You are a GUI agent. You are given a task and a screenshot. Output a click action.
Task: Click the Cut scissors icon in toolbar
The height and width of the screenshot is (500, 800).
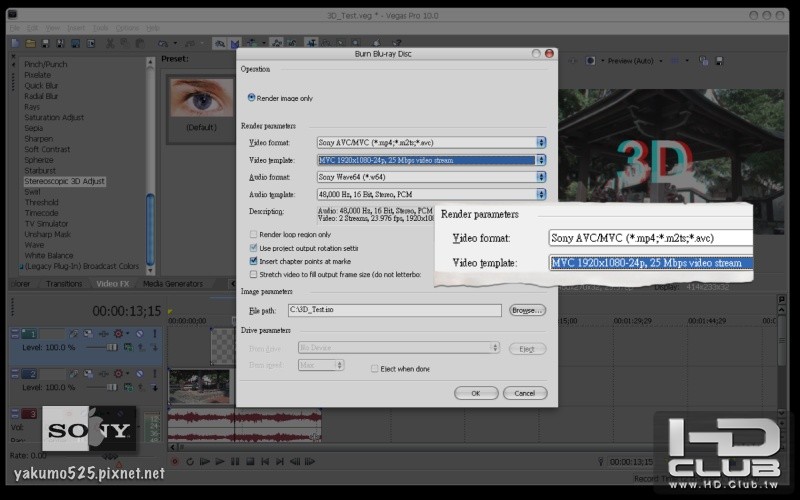click(110, 44)
